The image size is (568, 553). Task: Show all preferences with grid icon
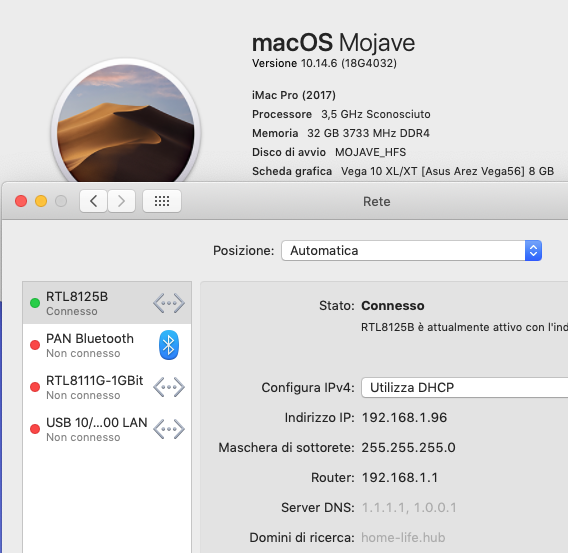coord(162,201)
